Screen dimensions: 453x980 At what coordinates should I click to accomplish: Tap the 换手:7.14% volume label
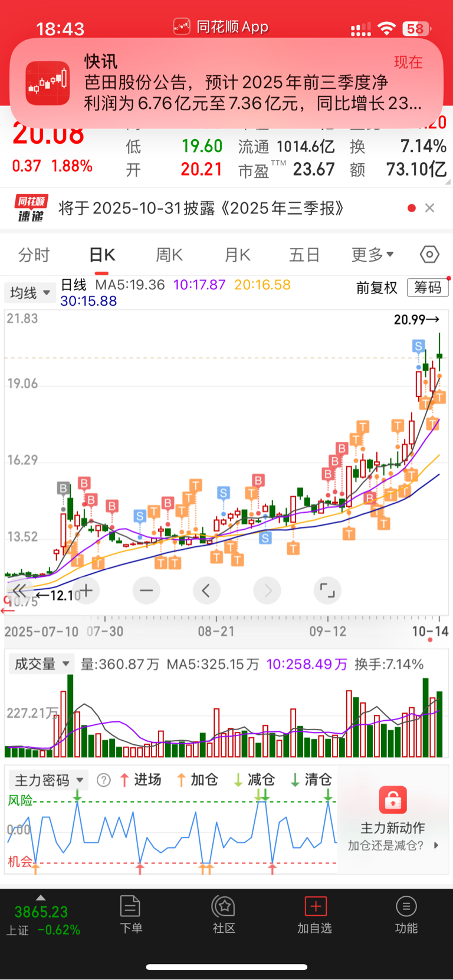coord(389,665)
